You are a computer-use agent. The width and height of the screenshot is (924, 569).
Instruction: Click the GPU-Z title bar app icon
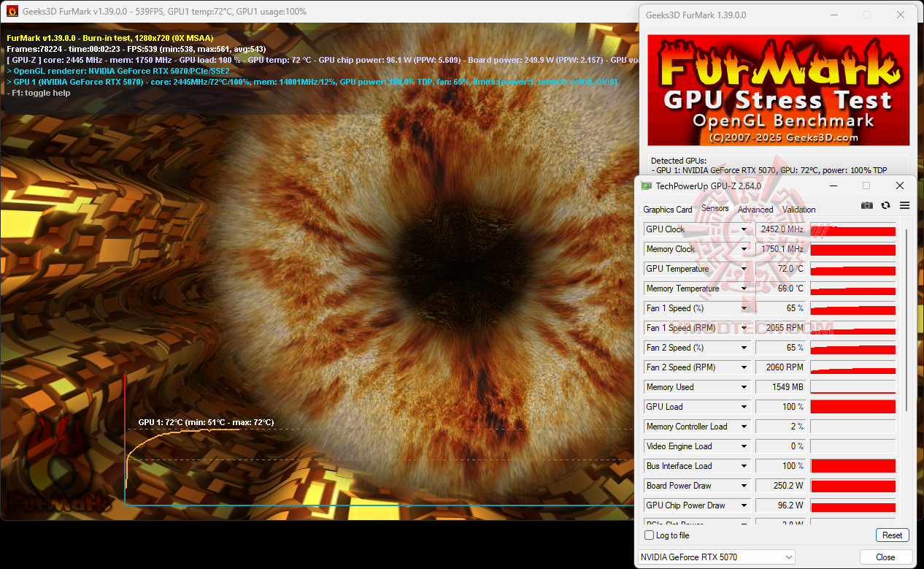click(x=647, y=186)
